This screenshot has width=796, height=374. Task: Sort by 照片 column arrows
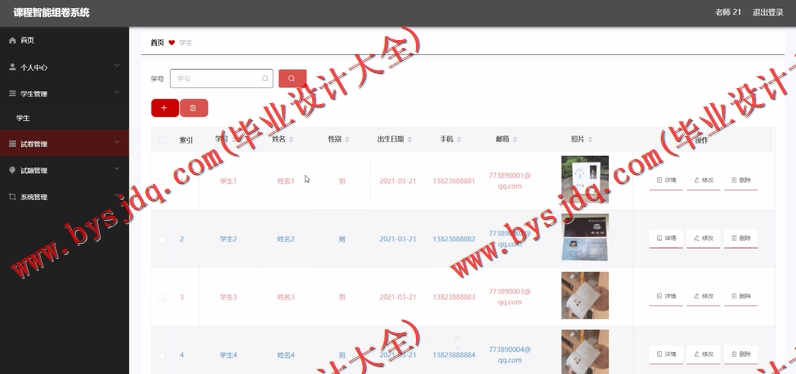(590, 140)
